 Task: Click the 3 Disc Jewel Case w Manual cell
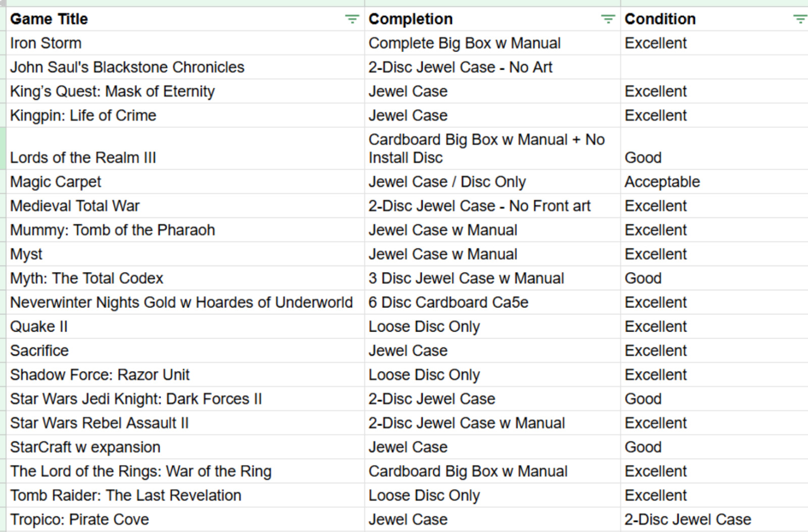[x=492, y=278]
